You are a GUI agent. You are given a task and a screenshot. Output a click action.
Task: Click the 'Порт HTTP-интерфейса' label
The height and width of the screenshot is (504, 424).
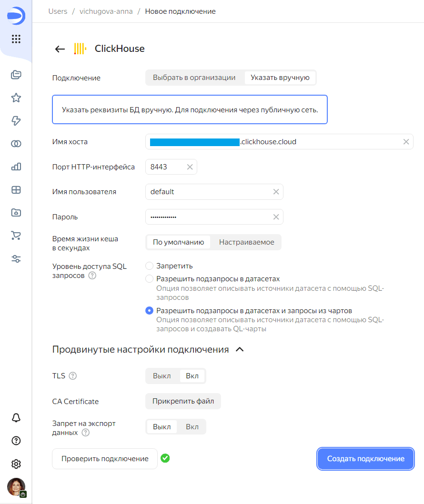point(93,167)
